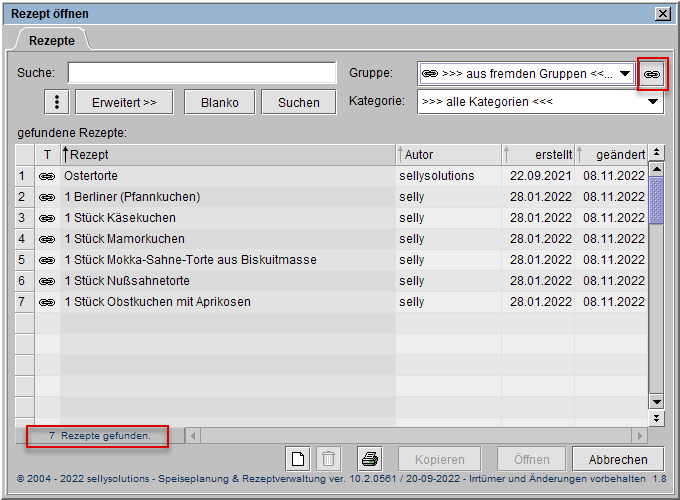Screen dimensions: 680x500
Task: Click the link icon beside 1 Stück Nußsahnetorte
Action: click(47, 281)
